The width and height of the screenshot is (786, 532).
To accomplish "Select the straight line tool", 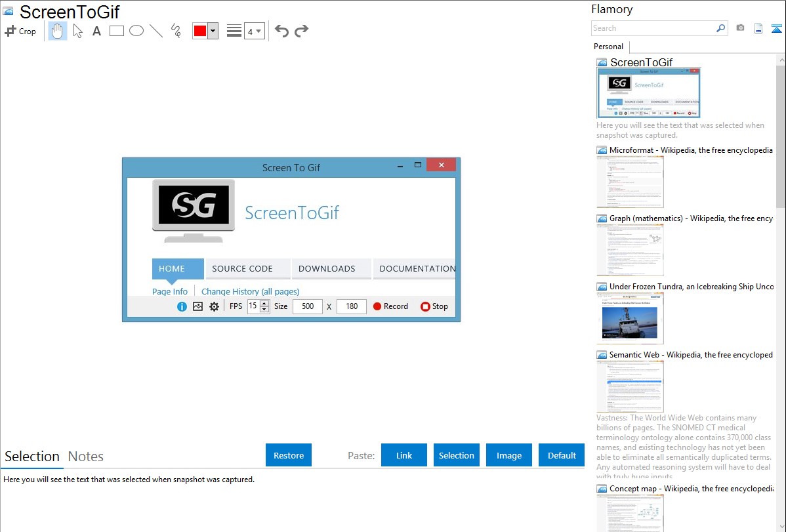I will 156,31.
